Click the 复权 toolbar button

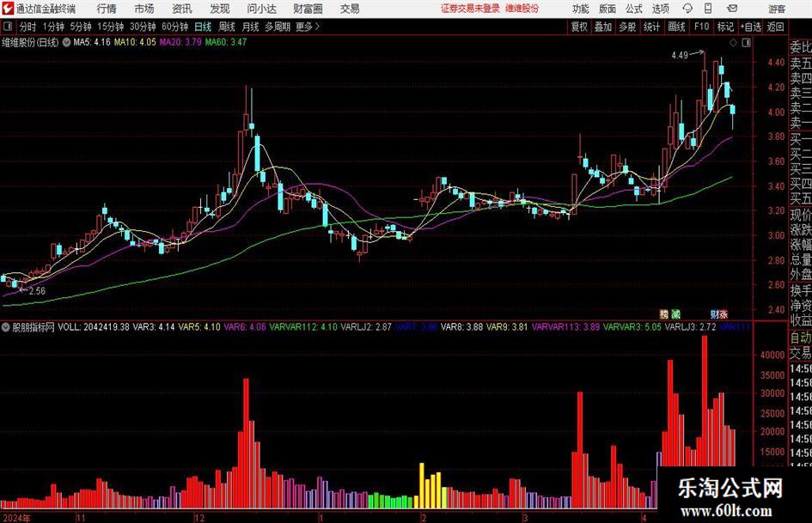579,27
